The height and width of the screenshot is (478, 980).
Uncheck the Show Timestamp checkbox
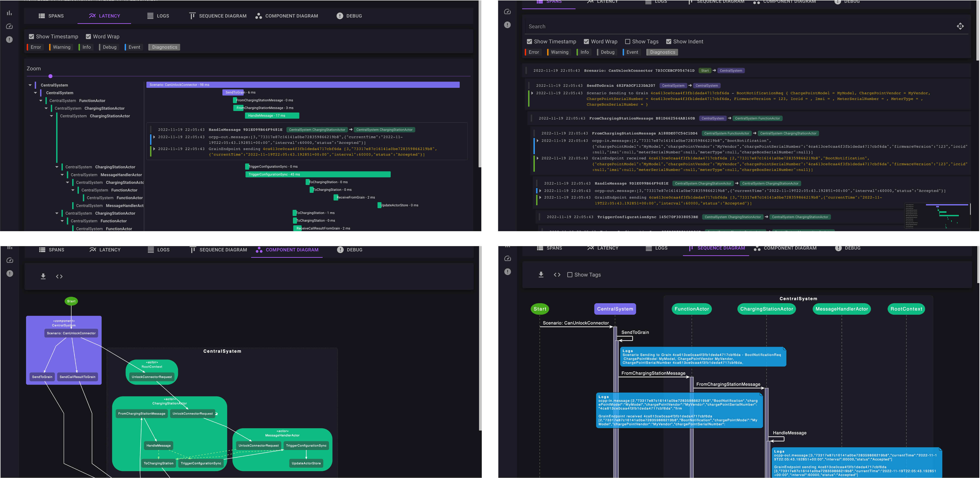[x=31, y=37]
